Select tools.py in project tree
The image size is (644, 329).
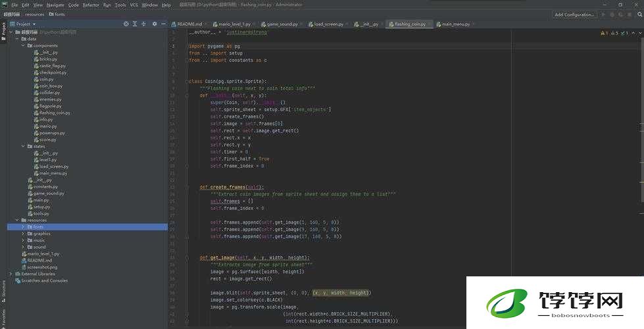coord(39,214)
